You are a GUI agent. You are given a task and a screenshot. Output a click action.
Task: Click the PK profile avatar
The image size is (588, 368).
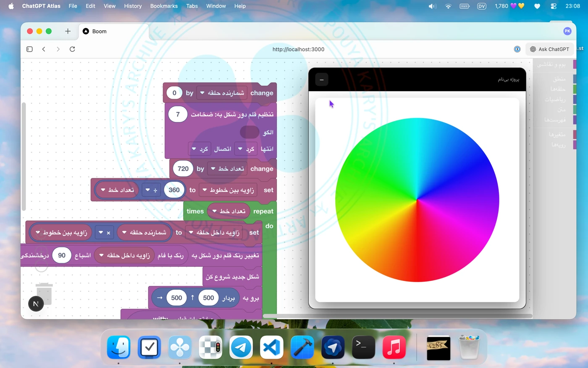coord(567,31)
